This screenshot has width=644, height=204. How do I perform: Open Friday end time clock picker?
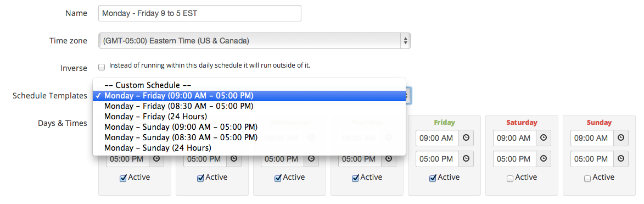(x=466, y=159)
